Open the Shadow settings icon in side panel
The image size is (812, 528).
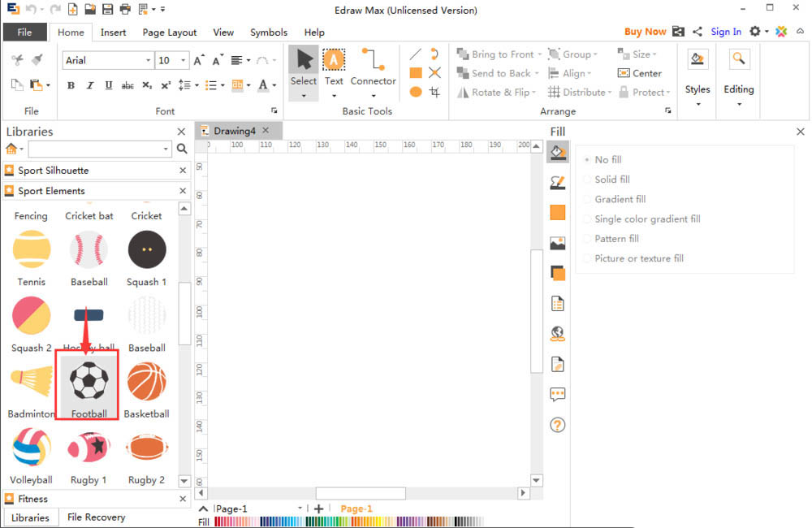click(558, 273)
